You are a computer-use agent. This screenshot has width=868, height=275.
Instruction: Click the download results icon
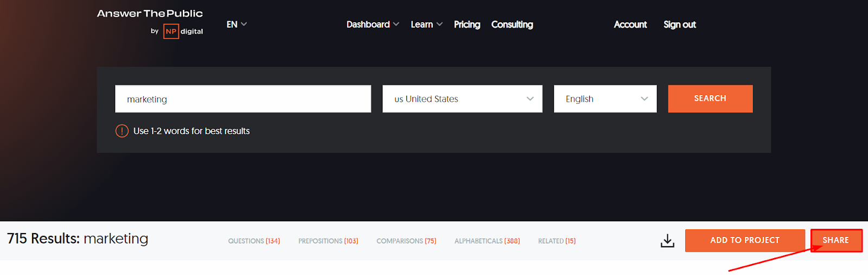pyautogui.click(x=667, y=241)
